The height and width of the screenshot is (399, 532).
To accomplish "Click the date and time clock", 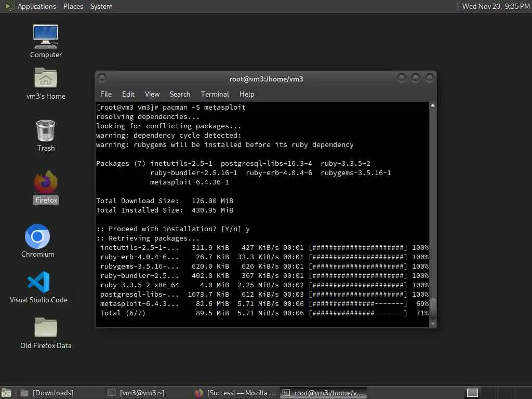I will (x=495, y=6).
